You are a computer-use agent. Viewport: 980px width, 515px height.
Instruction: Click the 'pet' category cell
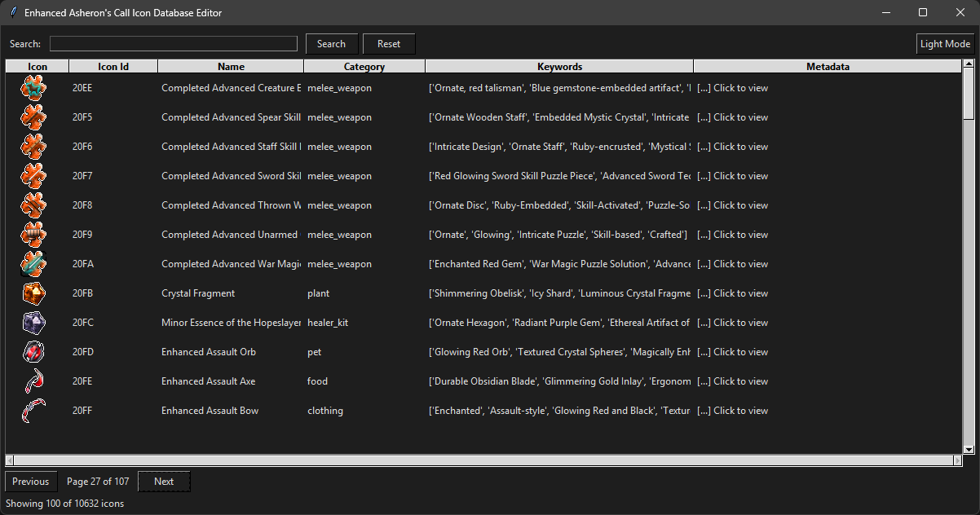(x=315, y=352)
